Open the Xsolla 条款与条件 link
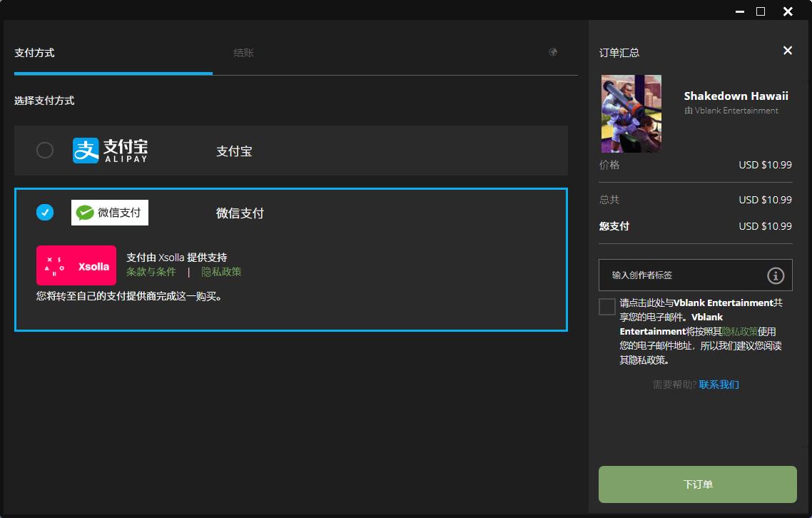Screen dimensions: 812x518 [x=151, y=272]
